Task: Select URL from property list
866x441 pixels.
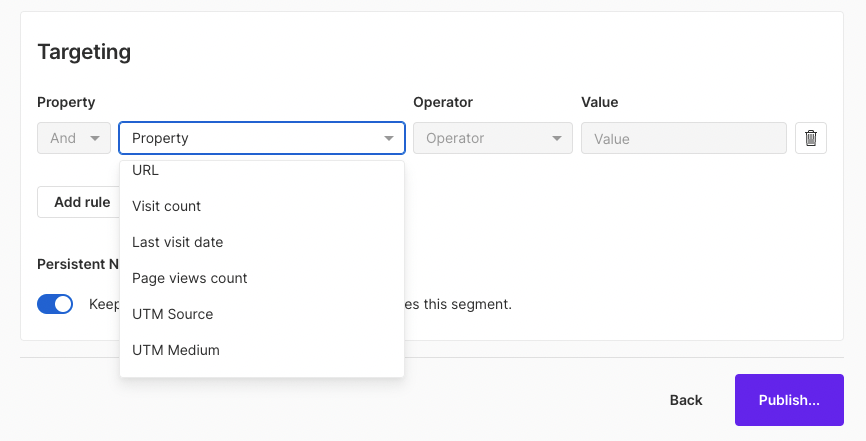Action: pyautogui.click(x=262, y=170)
